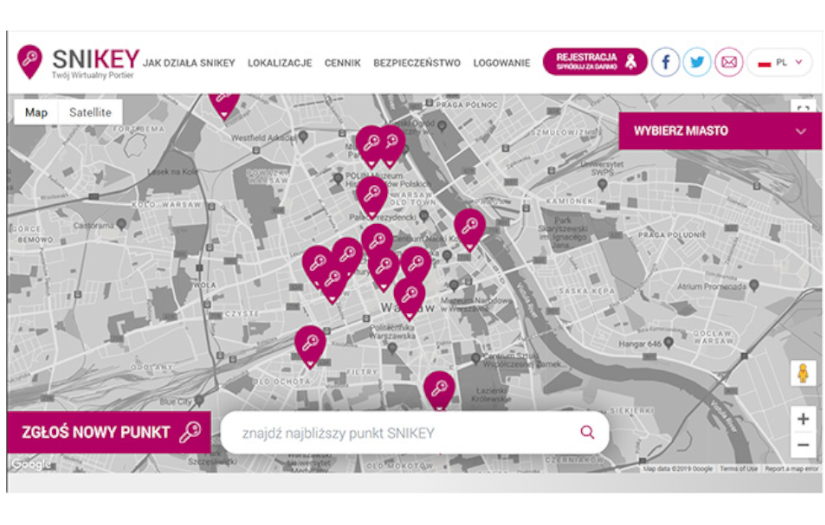This screenshot has height=525, width=825.
Task: Open the Facebook social icon
Action: coord(666,62)
